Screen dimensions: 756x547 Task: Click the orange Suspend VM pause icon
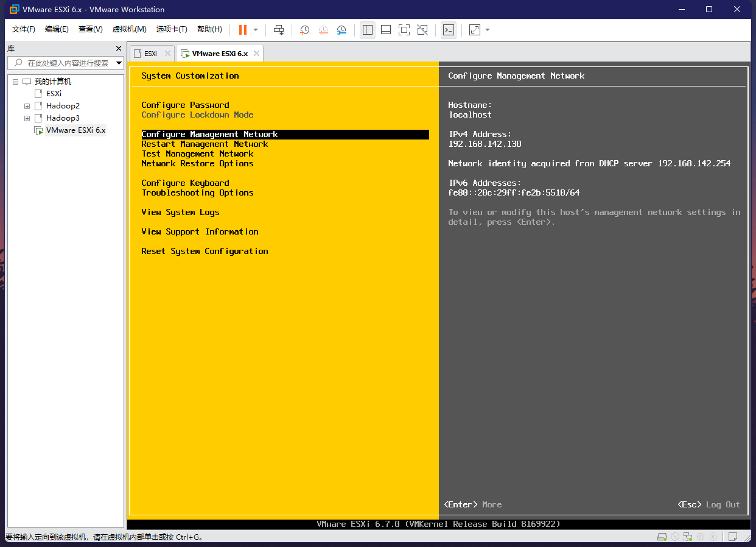[243, 30]
